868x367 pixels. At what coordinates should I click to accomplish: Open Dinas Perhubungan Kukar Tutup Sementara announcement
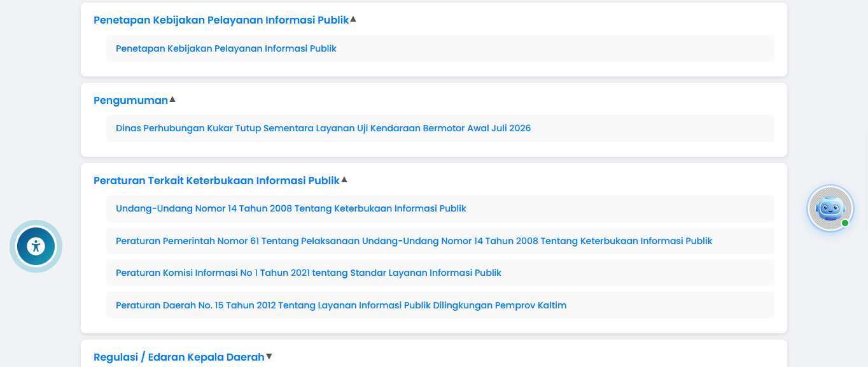click(323, 128)
